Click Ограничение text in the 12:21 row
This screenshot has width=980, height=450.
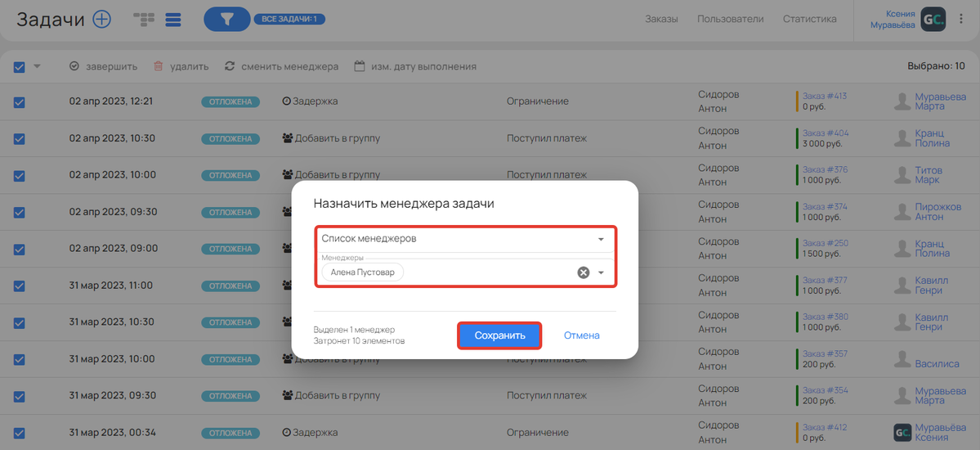tap(538, 101)
